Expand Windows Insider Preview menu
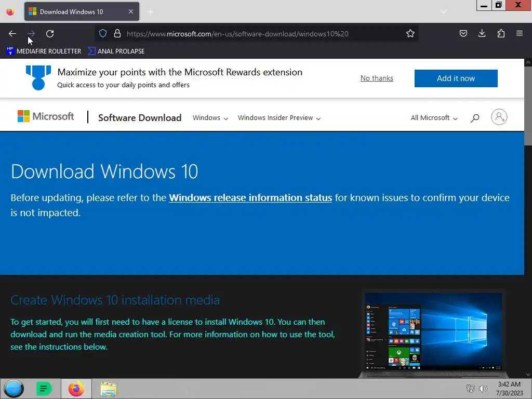The image size is (532, 399). [279, 118]
